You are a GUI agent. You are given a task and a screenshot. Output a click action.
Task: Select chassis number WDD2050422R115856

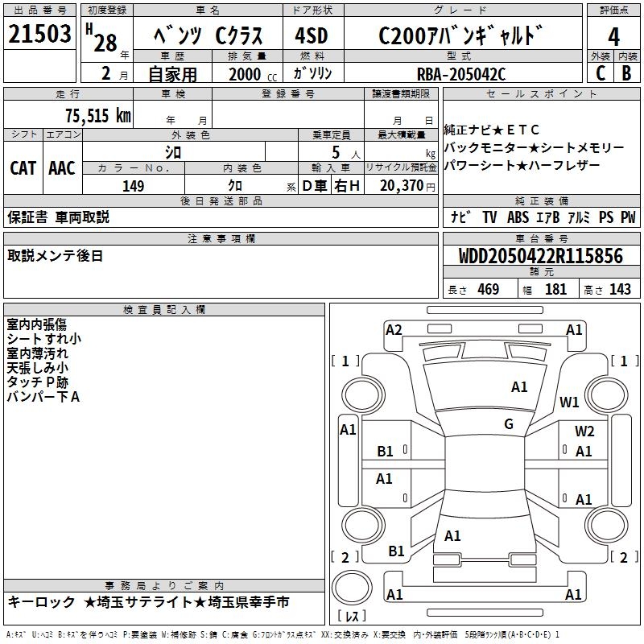540,255
